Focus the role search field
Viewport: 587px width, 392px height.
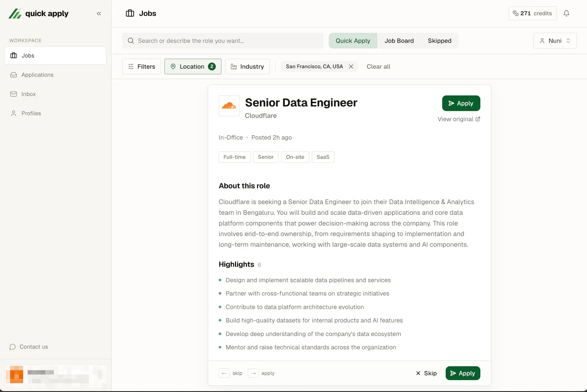(223, 41)
